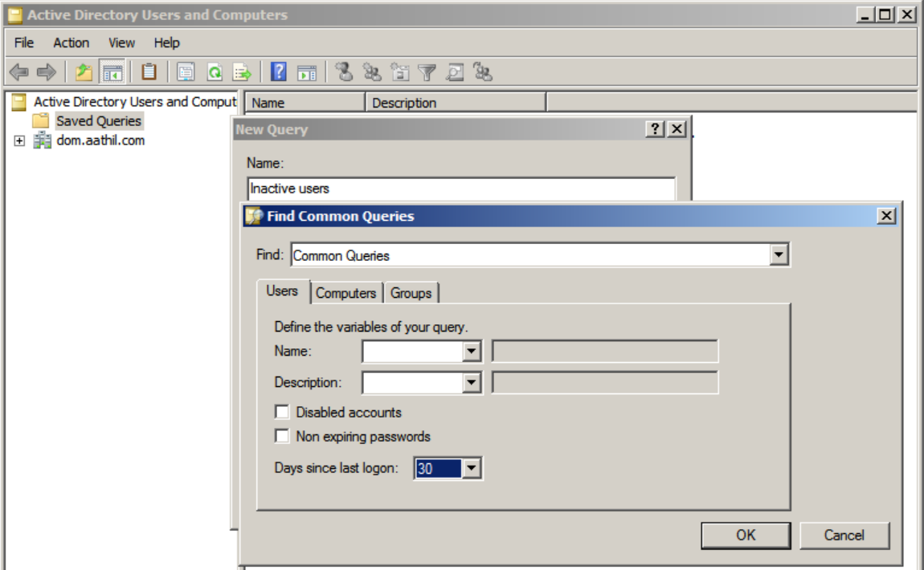Open Help via blue question mark icon
This screenshot has height=570, width=924.
tap(278, 72)
